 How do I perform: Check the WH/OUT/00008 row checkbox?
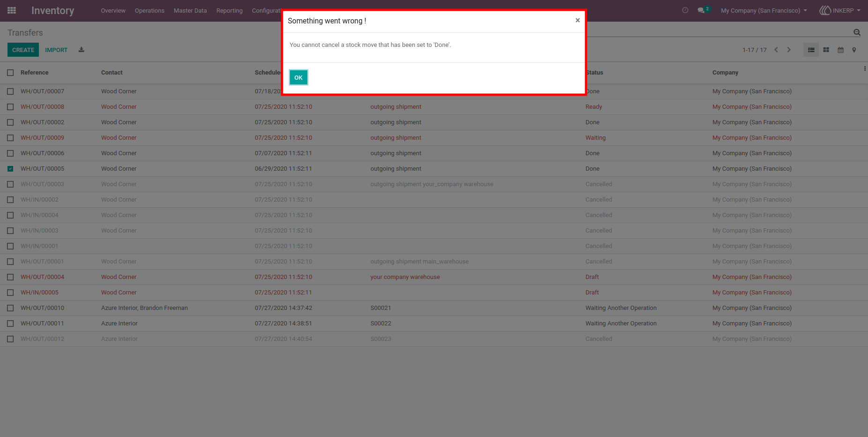click(10, 107)
